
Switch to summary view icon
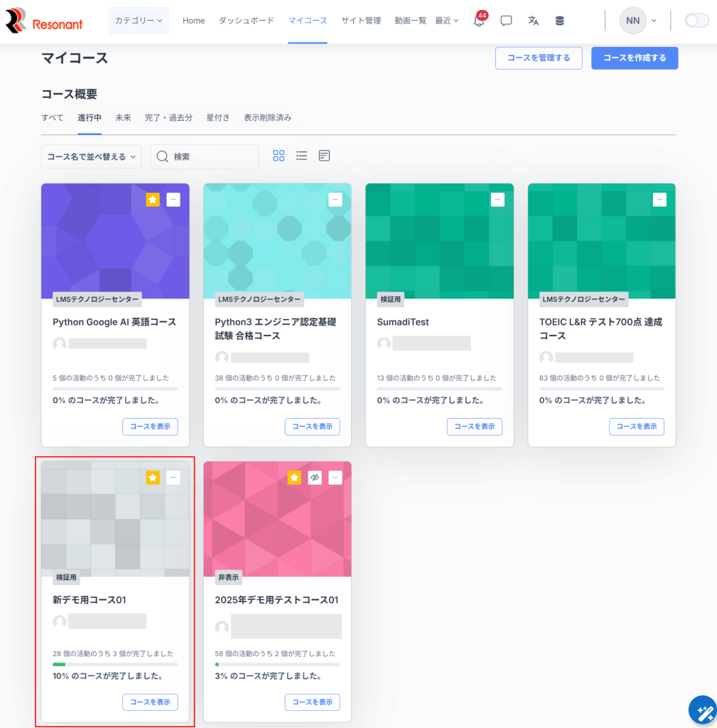click(324, 156)
